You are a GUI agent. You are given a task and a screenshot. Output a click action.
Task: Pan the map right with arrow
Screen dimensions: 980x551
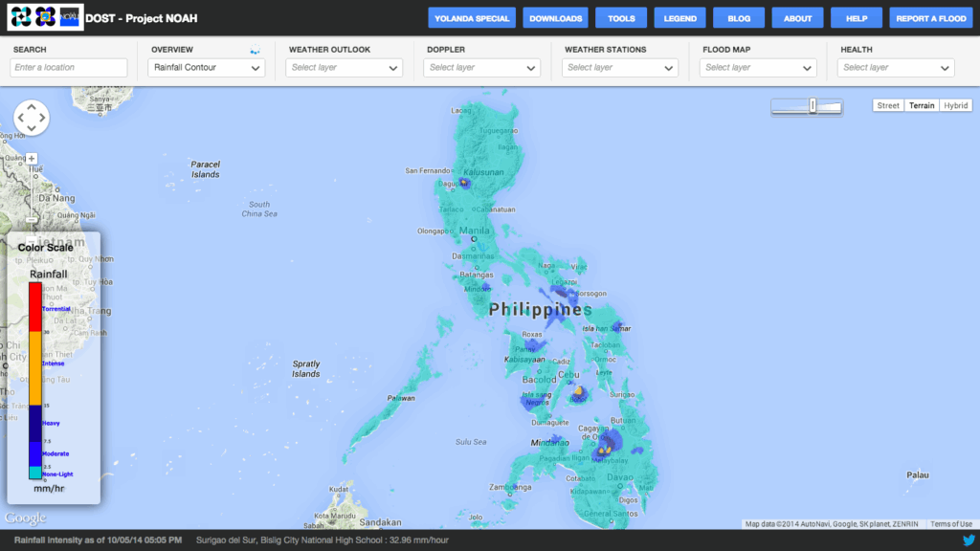pos(42,118)
